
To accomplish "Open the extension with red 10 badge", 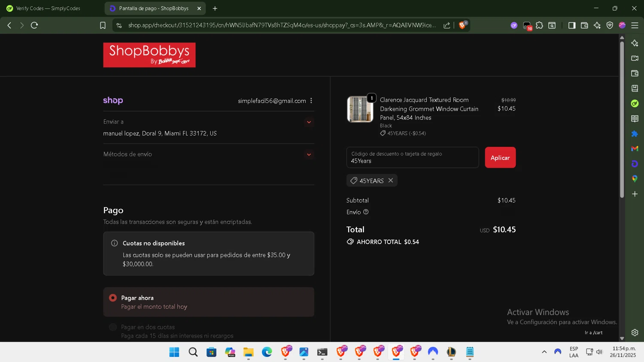I will (x=527, y=26).
